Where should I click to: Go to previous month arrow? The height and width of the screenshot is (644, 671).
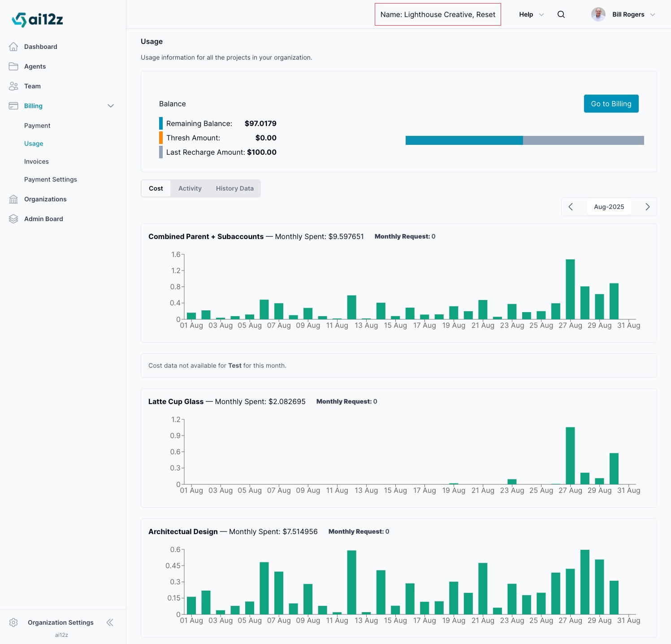[x=571, y=207]
